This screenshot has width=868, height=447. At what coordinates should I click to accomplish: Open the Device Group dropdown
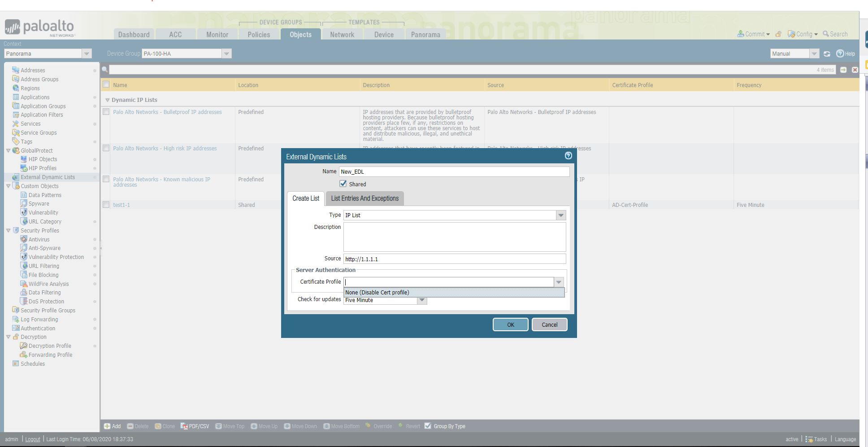(226, 54)
